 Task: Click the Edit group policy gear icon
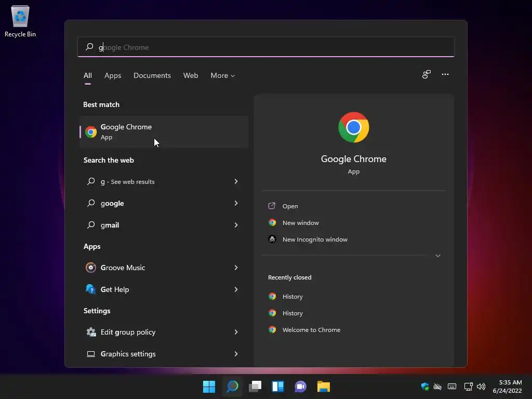point(91,332)
